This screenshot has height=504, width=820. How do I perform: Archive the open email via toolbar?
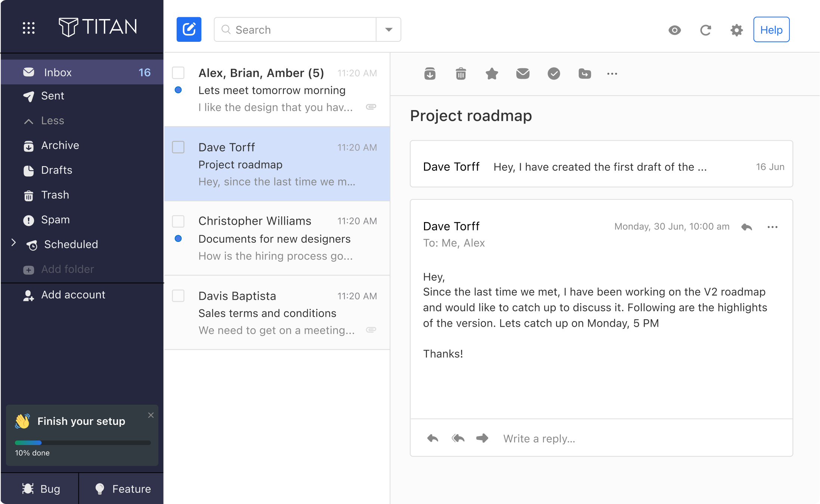click(430, 74)
